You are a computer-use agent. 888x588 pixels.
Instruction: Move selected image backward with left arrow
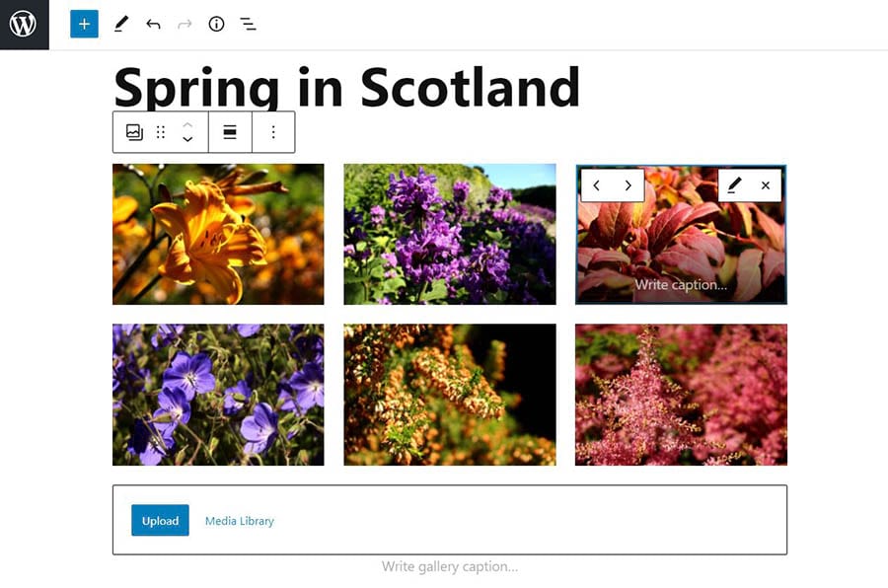596,185
